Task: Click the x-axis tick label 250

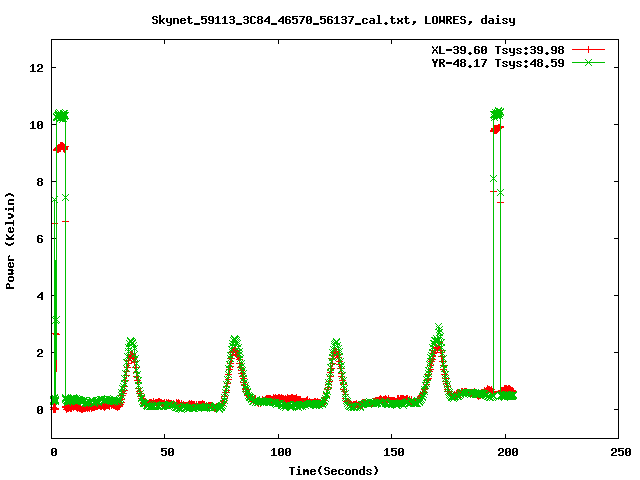Action: [620, 452]
